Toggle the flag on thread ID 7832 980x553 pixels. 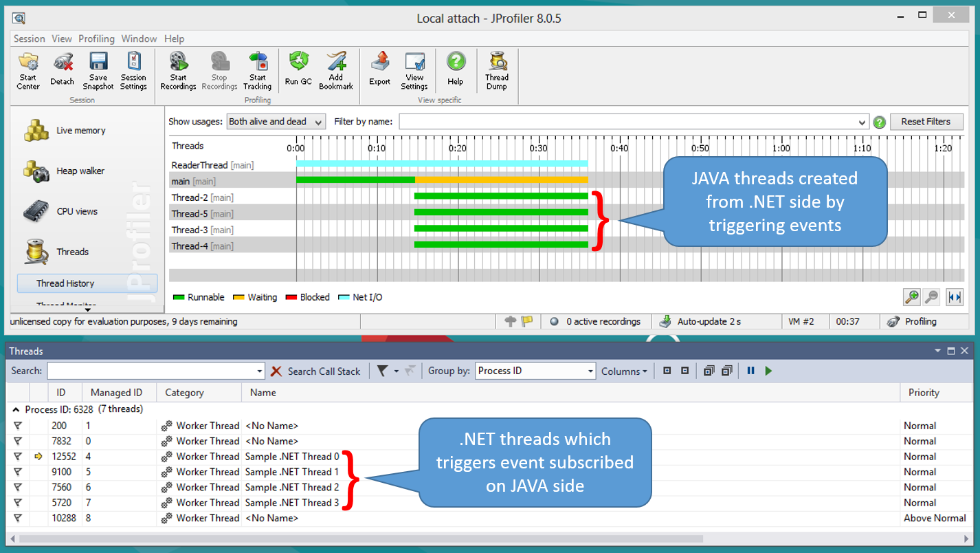[x=18, y=441]
